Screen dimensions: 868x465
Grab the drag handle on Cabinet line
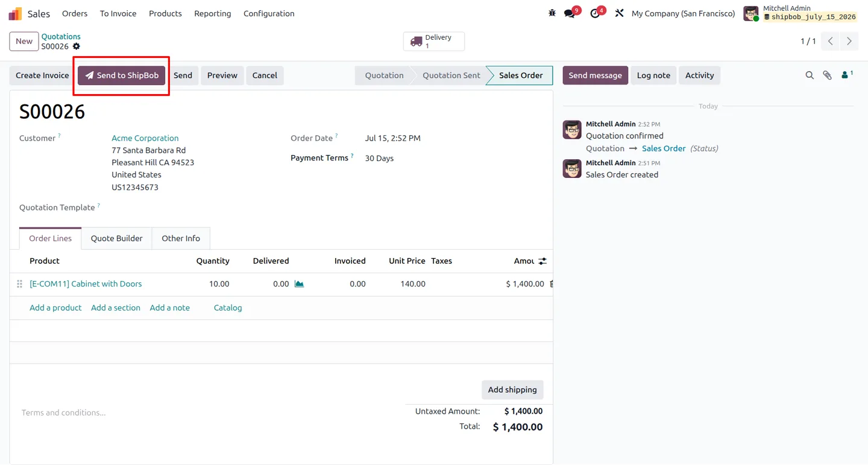(19, 283)
